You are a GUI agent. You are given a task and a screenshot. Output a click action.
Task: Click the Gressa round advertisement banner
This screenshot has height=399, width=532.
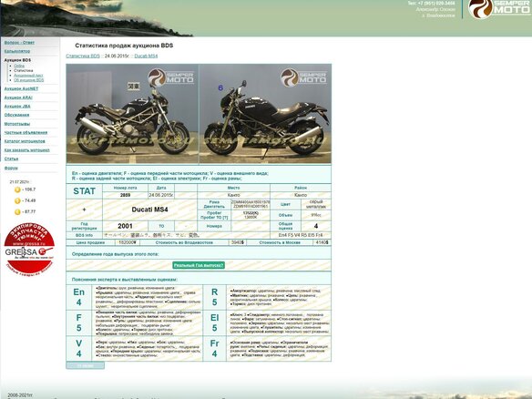(x=29, y=249)
